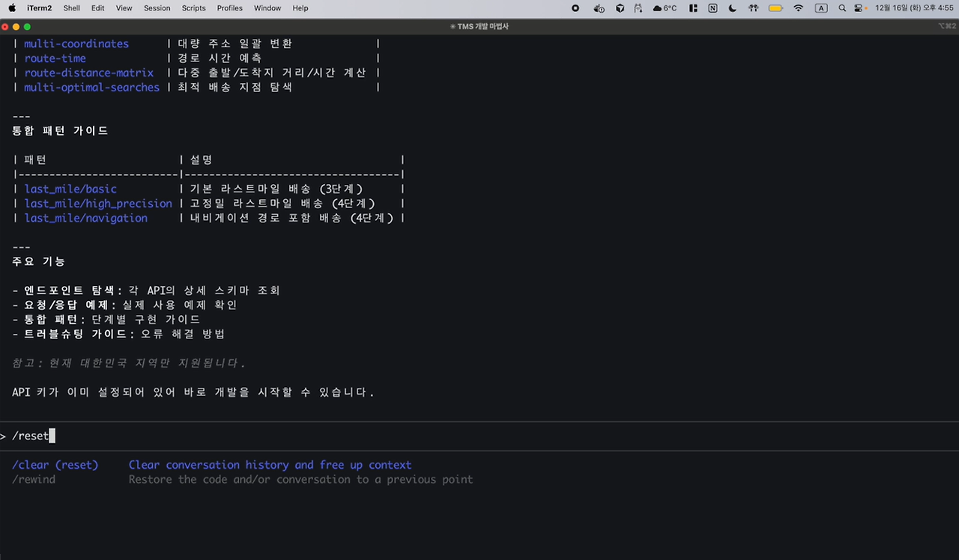Click the yellow battery indicator
959x560 pixels.
point(776,8)
